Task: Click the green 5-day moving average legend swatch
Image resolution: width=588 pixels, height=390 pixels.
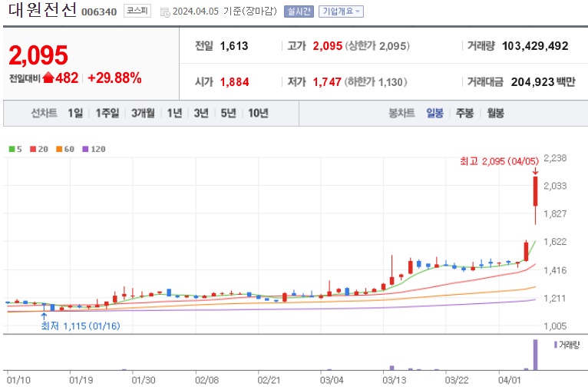Action: pos(12,149)
